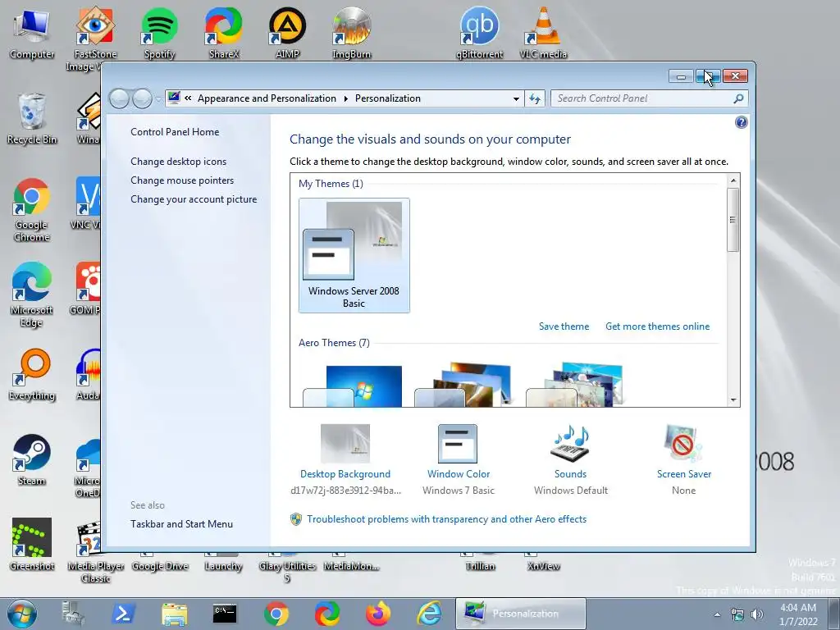Select the Windows 7 Aero theme thumbnail
The height and width of the screenshot is (630, 840).
pos(353,386)
